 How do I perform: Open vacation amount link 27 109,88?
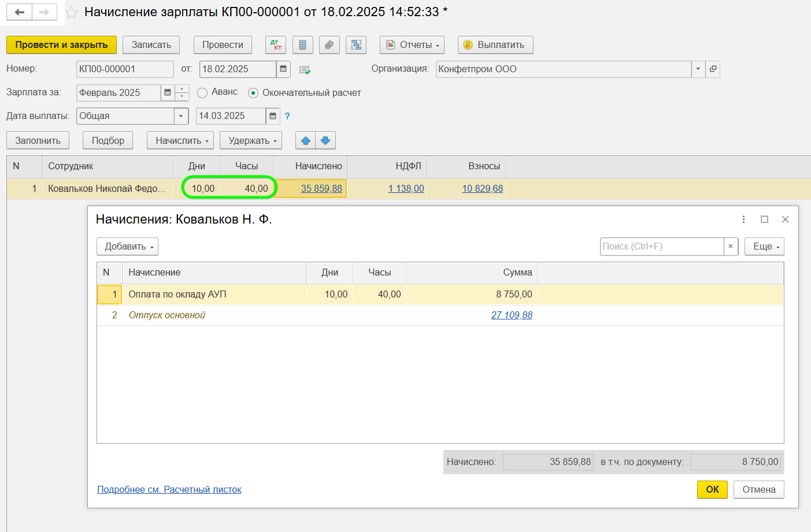click(x=512, y=315)
